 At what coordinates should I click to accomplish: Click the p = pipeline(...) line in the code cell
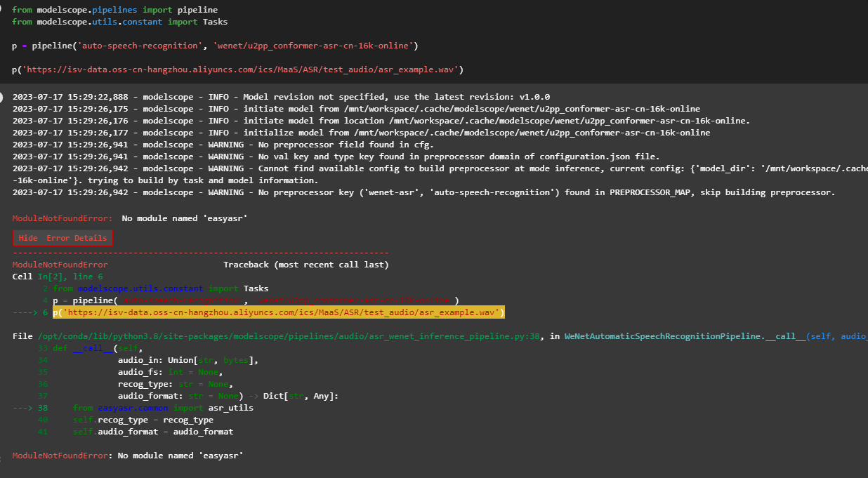215,46
